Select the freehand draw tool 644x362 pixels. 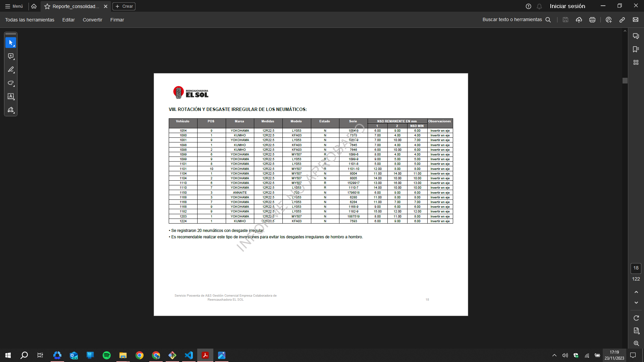[x=11, y=83]
